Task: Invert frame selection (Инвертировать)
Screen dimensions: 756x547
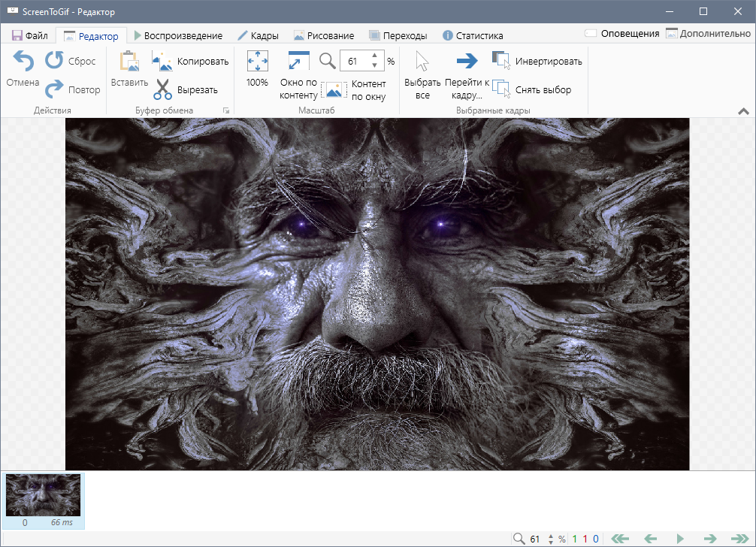Action: [x=501, y=61]
